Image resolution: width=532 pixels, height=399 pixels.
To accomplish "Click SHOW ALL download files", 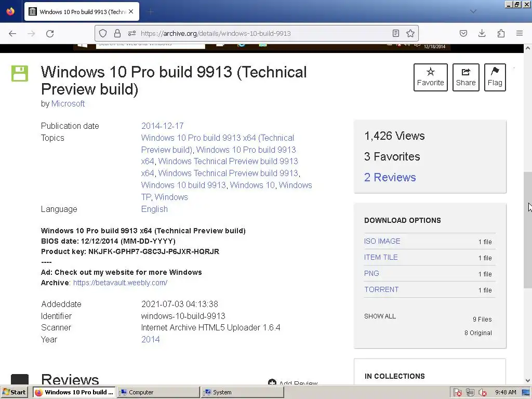I will [x=380, y=316].
